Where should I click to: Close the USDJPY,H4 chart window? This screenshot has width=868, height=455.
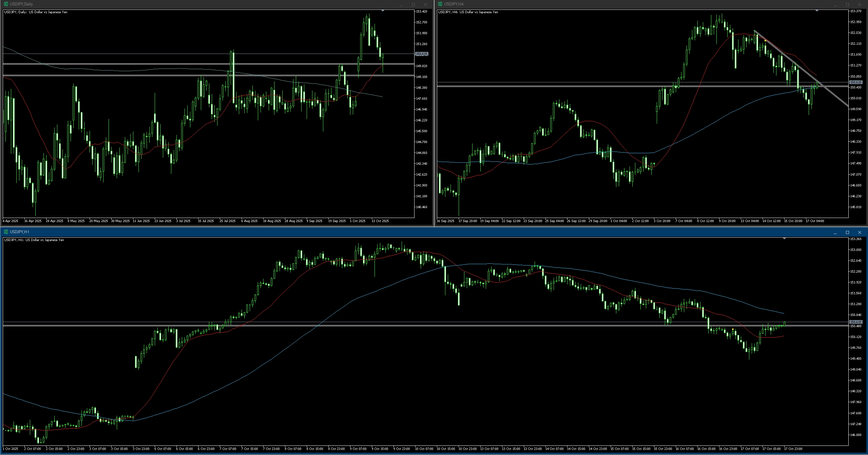coord(860,4)
